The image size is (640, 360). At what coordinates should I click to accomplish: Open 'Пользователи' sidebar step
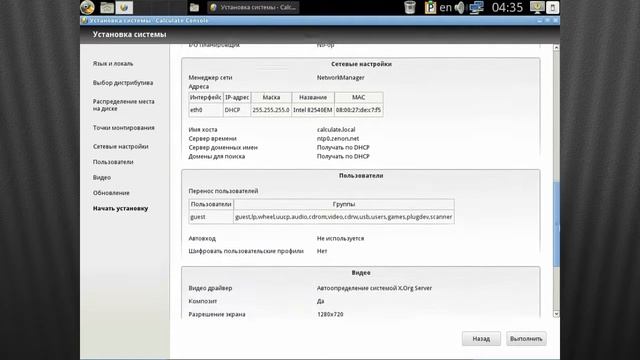point(113,162)
